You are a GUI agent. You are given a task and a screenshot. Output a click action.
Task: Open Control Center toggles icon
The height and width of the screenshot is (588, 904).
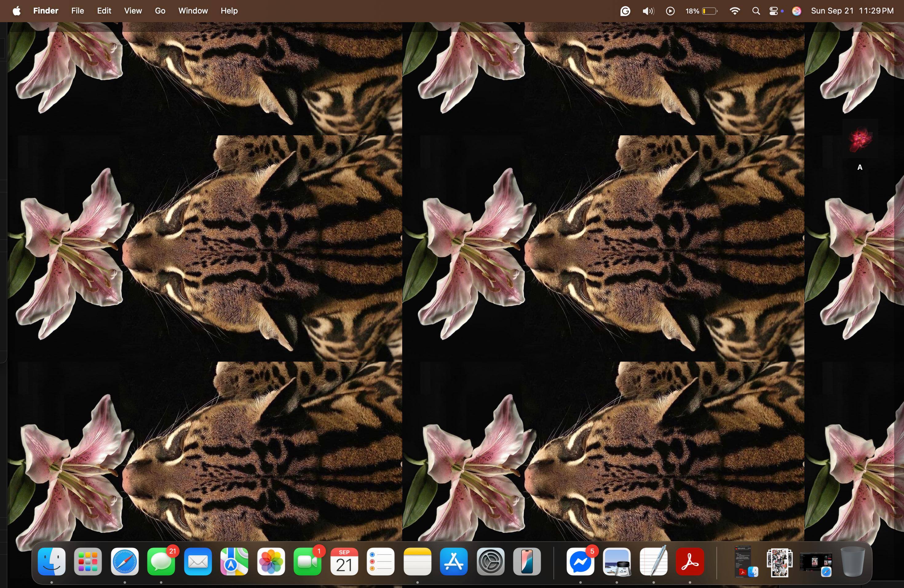tap(774, 11)
